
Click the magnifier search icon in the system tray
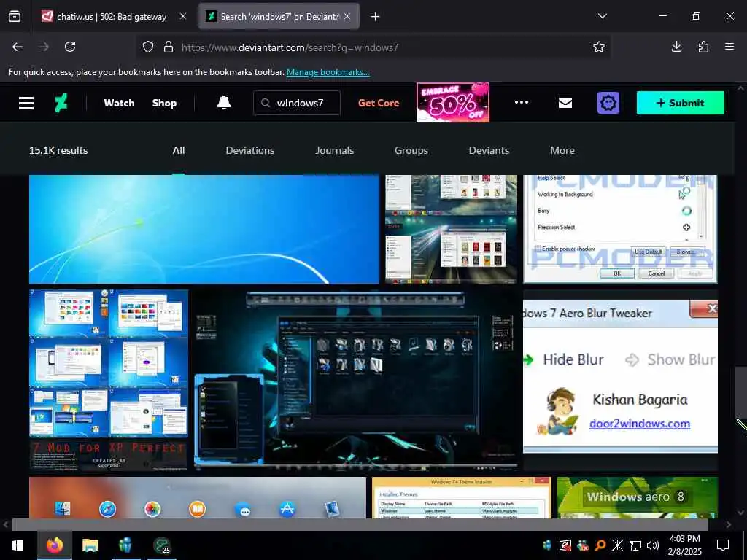[x=600, y=545]
